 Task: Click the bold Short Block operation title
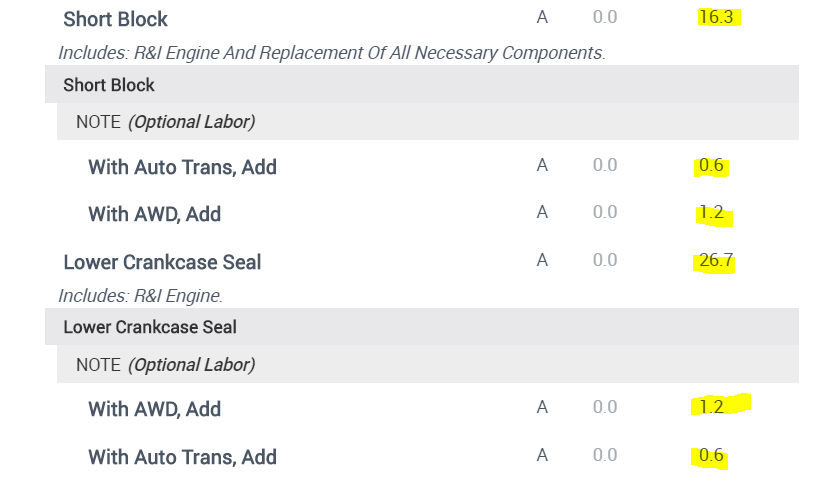(x=115, y=19)
